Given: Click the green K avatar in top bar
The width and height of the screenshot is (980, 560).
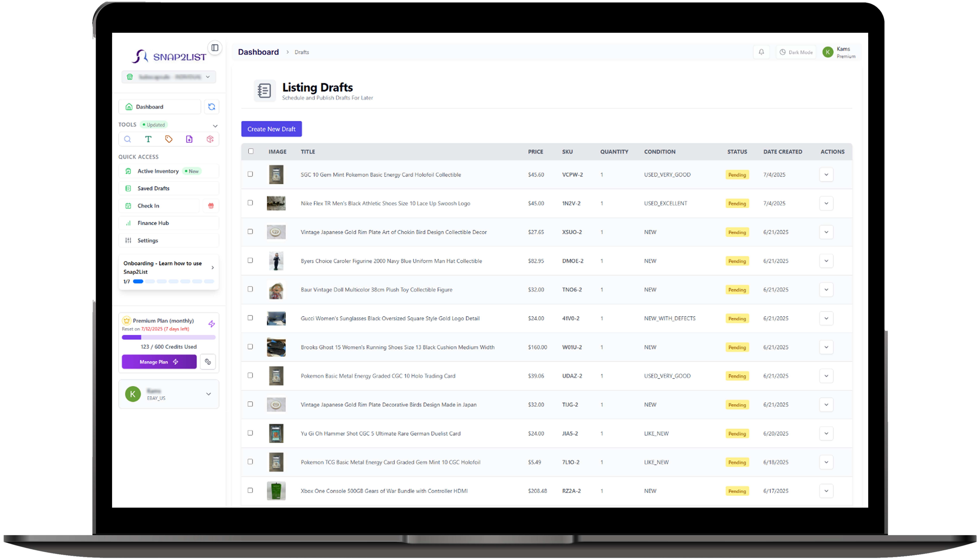Looking at the screenshot, I should [x=828, y=52].
